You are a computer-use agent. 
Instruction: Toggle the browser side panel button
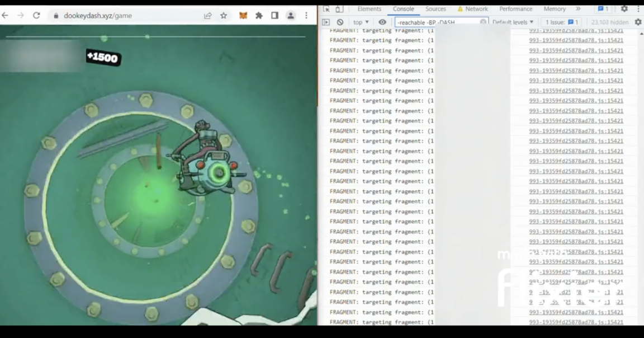click(x=274, y=16)
